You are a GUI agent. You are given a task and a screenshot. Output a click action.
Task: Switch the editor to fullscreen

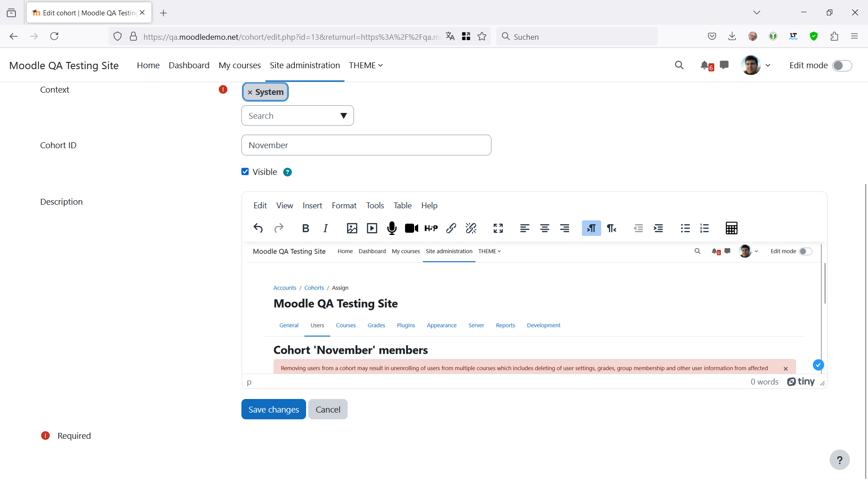click(498, 228)
